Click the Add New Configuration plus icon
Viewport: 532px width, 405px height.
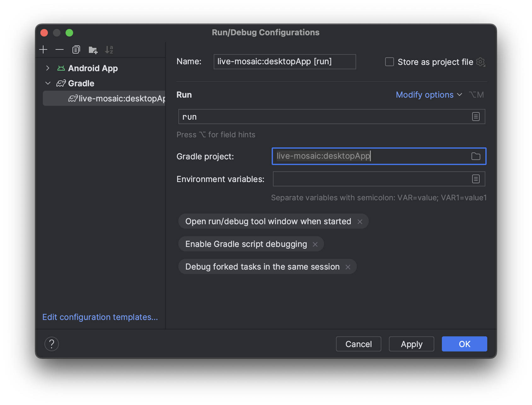[x=43, y=50]
